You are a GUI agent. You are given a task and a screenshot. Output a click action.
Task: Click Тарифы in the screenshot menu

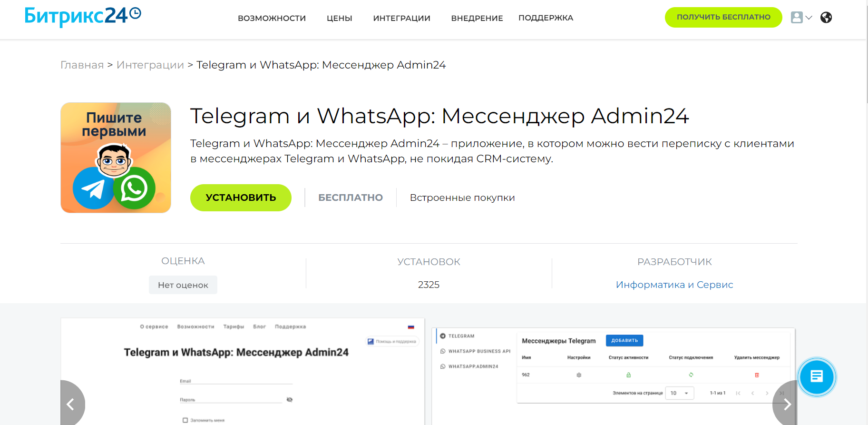pyautogui.click(x=234, y=326)
